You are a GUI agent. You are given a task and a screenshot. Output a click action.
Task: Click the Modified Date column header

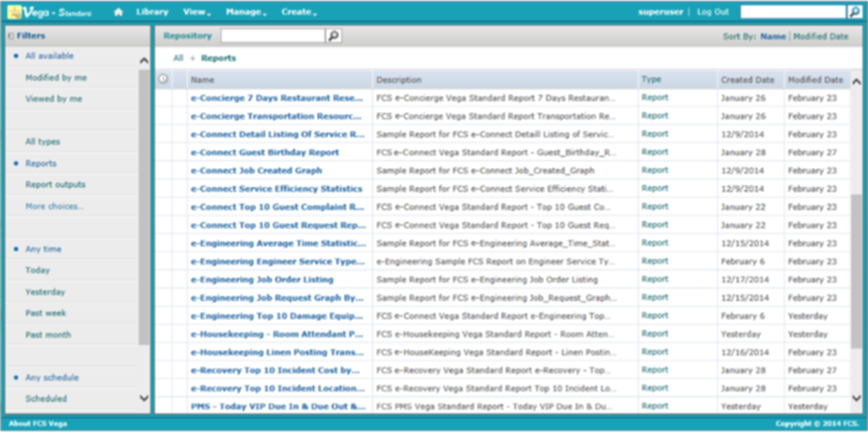tap(816, 80)
